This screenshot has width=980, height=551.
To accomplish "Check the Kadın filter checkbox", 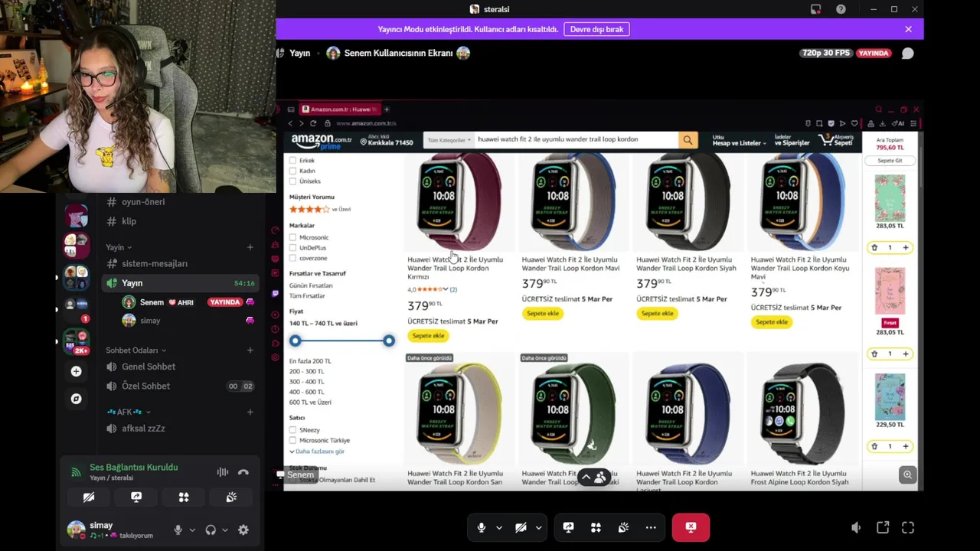I will click(292, 171).
